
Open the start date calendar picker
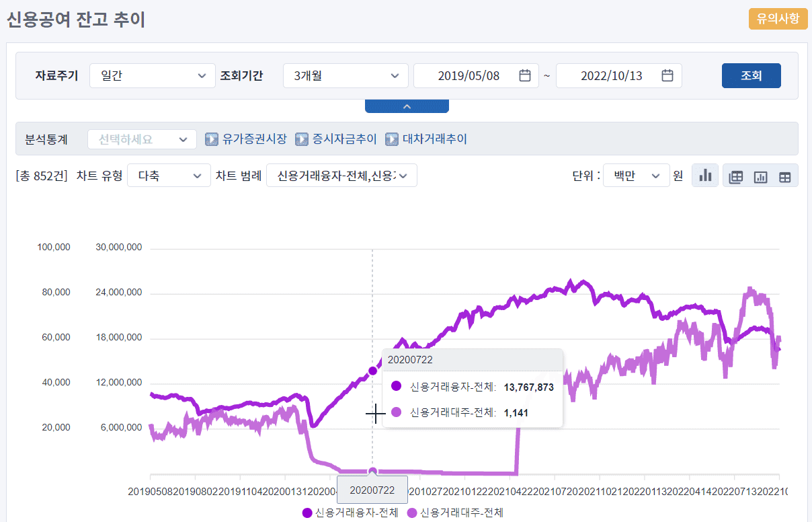point(525,75)
